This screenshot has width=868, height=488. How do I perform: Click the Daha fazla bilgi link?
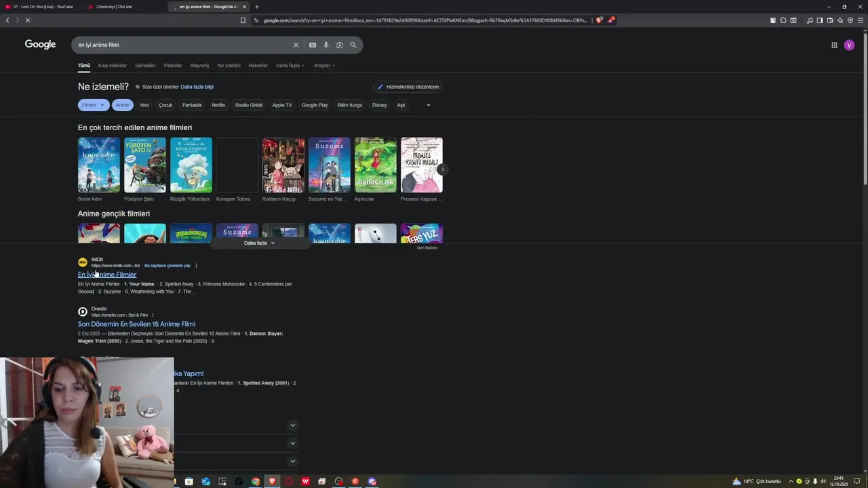pos(197,87)
